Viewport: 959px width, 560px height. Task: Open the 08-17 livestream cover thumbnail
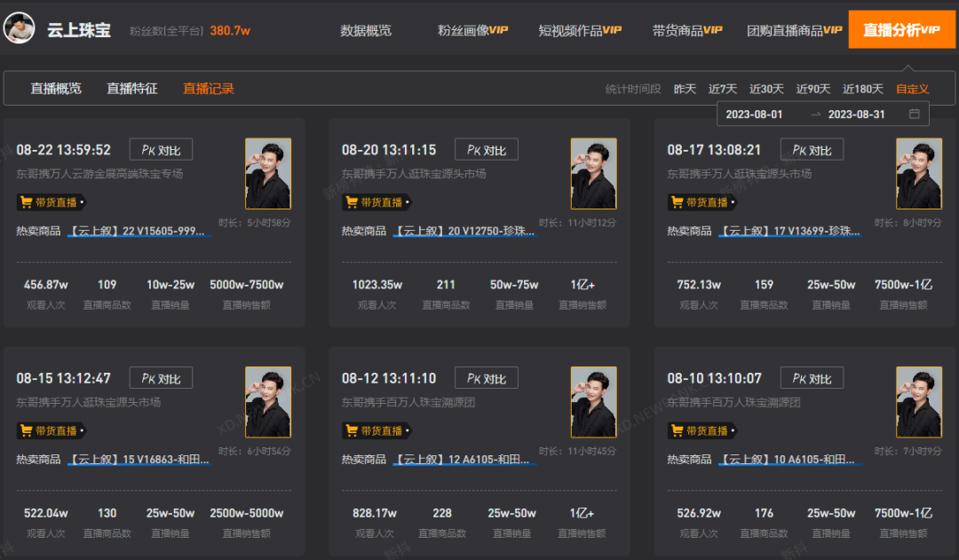(919, 174)
